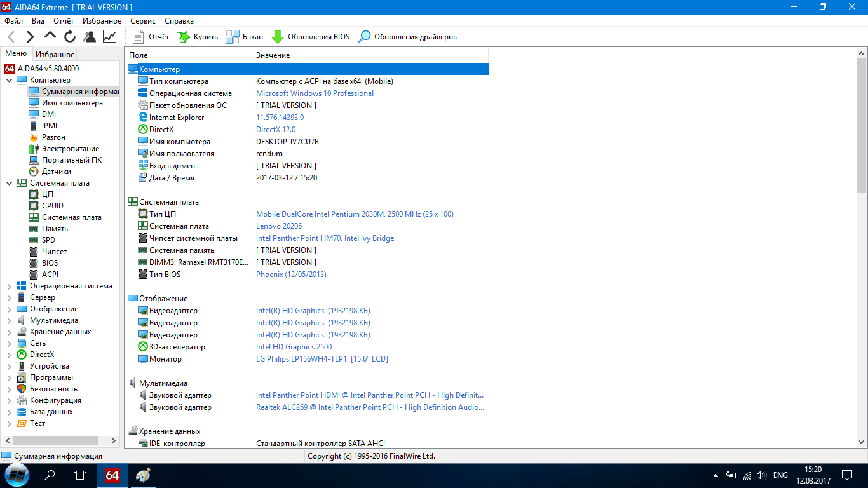Open the Mobile DualCore Intel Pentium 2030M link
This screenshot has width=868, height=488.
click(355, 214)
